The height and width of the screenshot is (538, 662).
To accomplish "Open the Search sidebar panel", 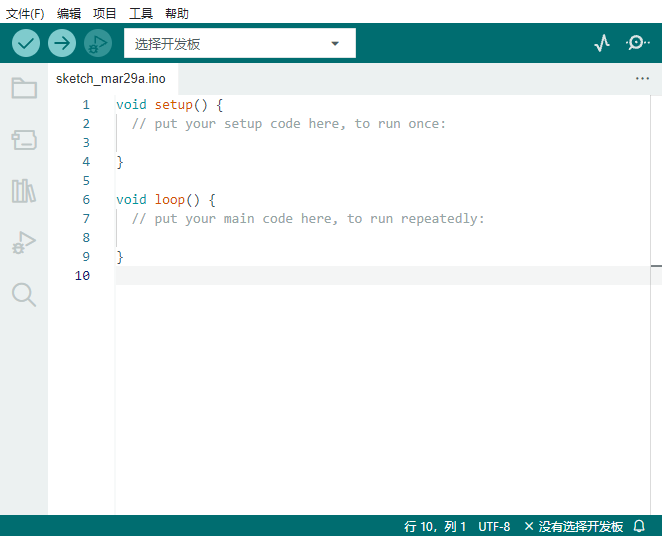I will coord(24,294).
